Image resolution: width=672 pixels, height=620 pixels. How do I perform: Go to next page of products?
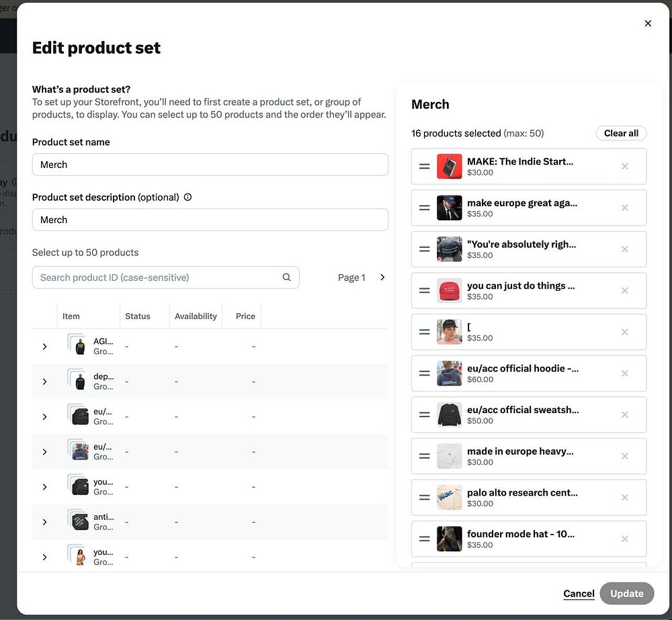tap(382, 277)
